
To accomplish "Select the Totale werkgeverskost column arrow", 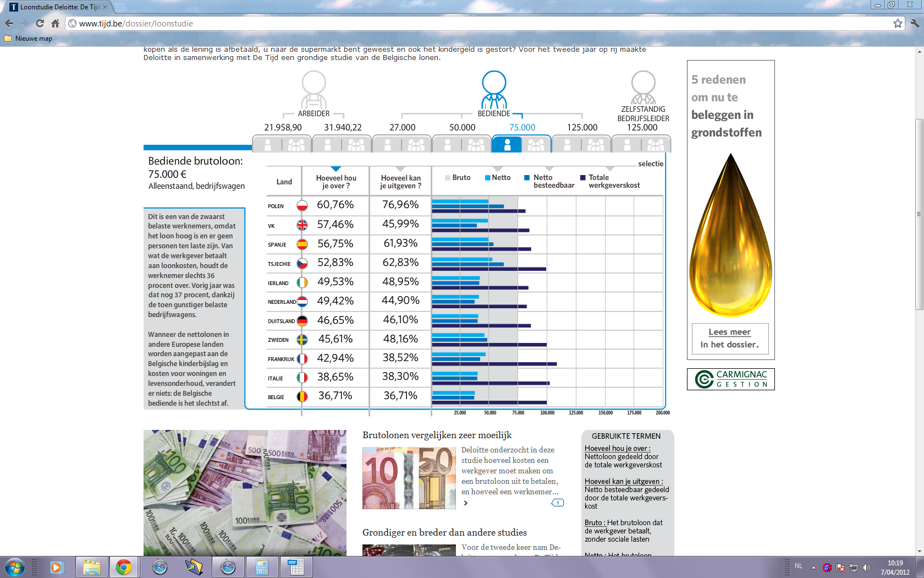I will pos(609,169).
